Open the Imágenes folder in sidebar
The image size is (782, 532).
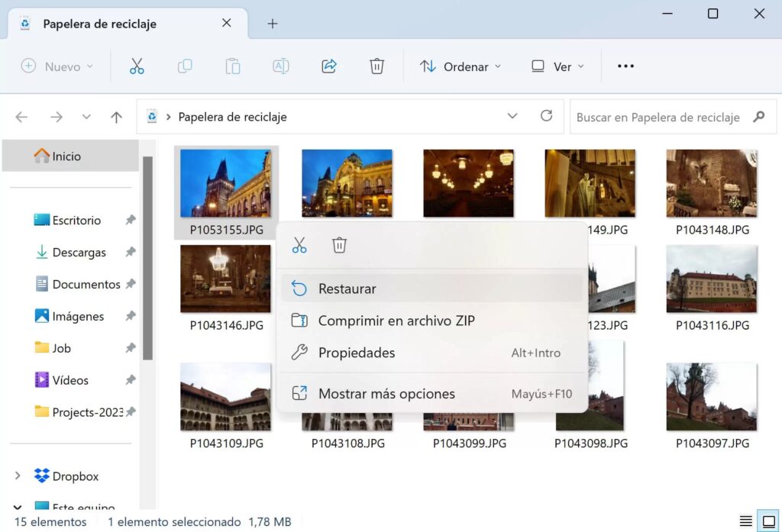click(x=78, y=316)
